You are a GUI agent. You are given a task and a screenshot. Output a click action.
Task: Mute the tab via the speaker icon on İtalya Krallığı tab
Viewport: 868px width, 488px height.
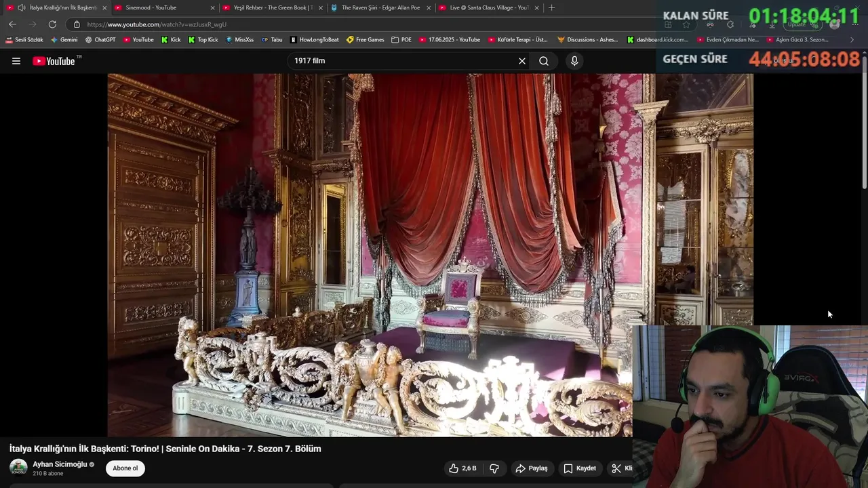(x=22, y=7)
